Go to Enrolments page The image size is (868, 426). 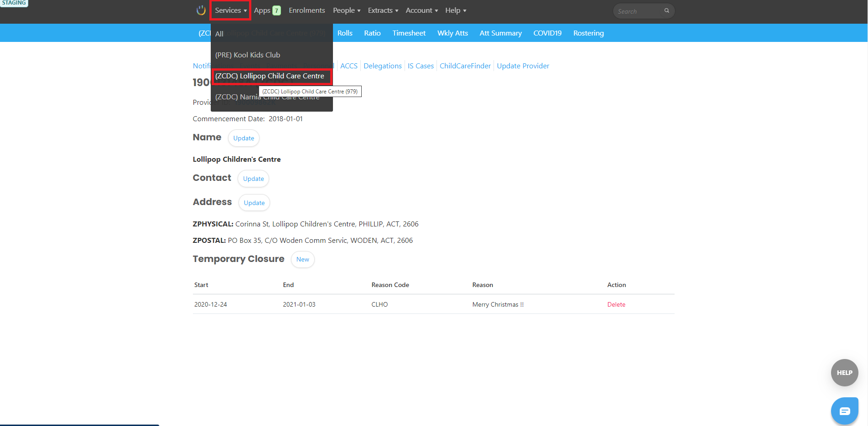click(307, 10)
